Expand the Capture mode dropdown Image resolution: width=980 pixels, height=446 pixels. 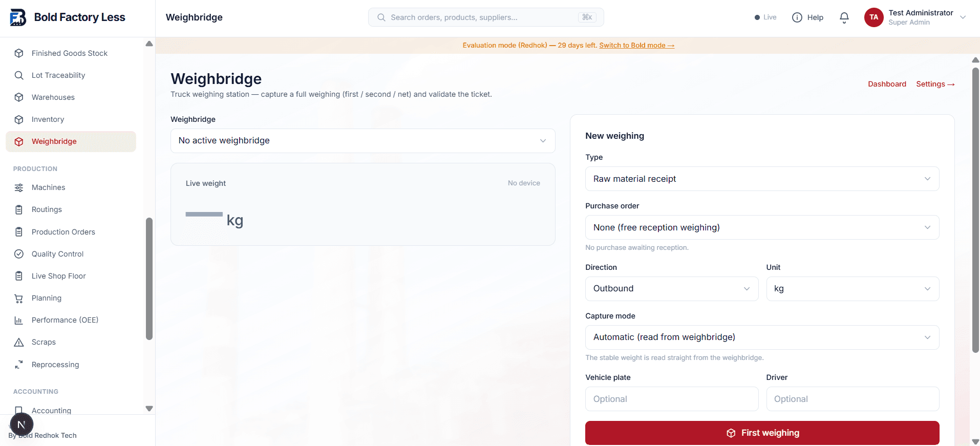[762, 337]
